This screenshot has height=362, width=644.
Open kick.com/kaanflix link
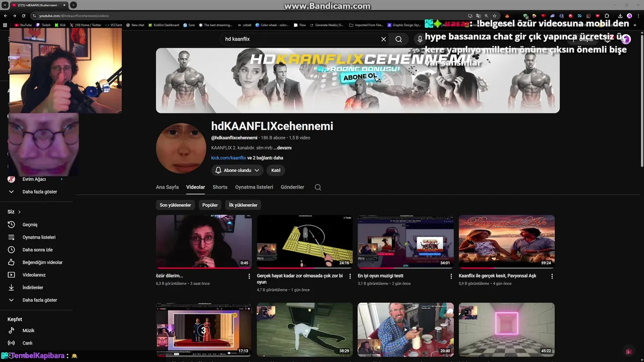[x=228, y=158]
